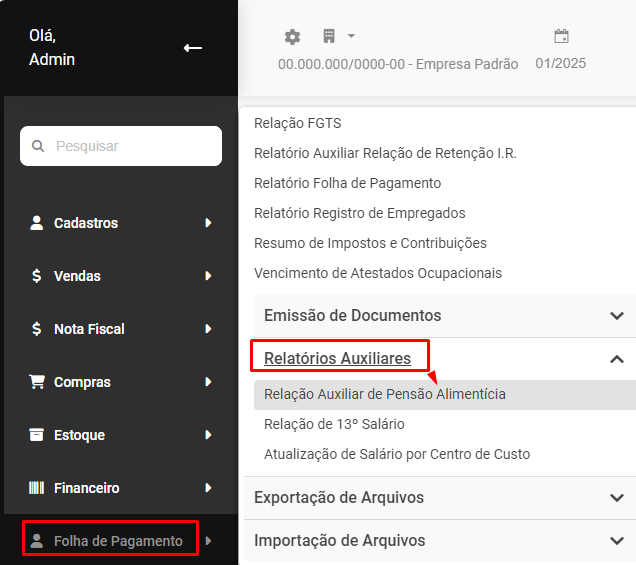Image resolution: width=636 pixels, height=565 pixels.
Task: Expand Estoque submenu arrow
Action: coord(208,435)
